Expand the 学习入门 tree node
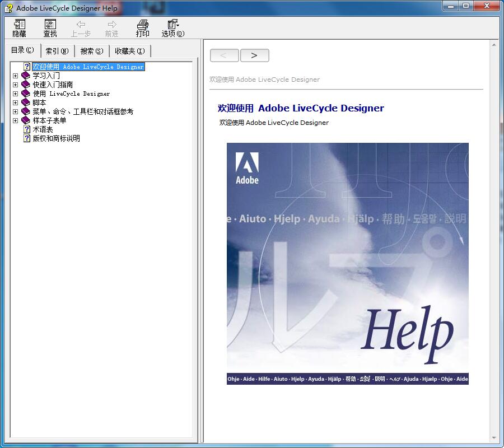 [15, 76]
